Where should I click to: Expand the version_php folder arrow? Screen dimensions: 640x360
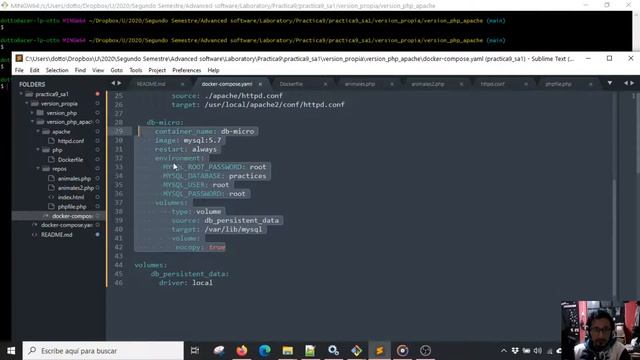(x=32, y=113)
